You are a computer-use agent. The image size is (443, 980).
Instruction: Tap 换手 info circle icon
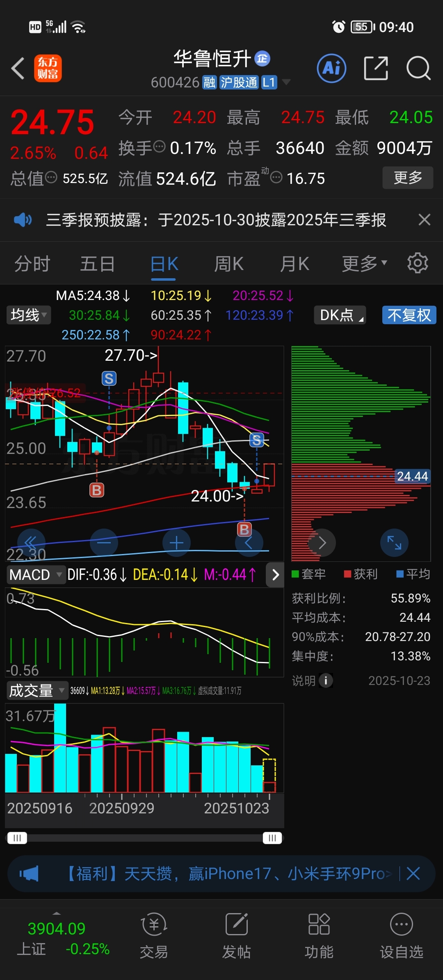click(159, 146)
